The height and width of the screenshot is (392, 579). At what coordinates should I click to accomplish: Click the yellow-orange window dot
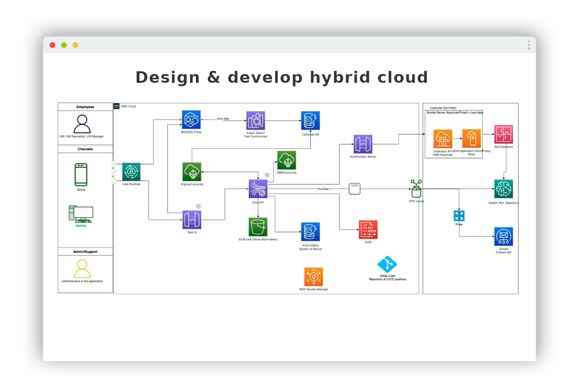[x=75, y=45]
